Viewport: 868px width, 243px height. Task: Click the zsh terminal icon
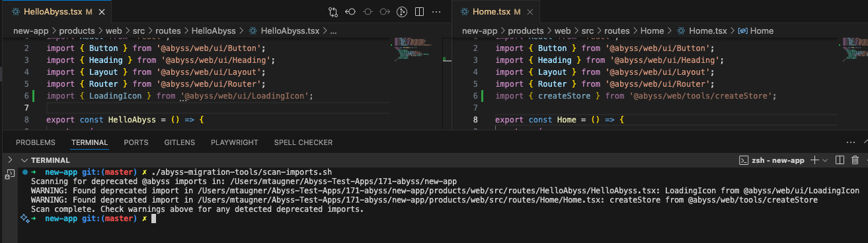tap(743, 160)
